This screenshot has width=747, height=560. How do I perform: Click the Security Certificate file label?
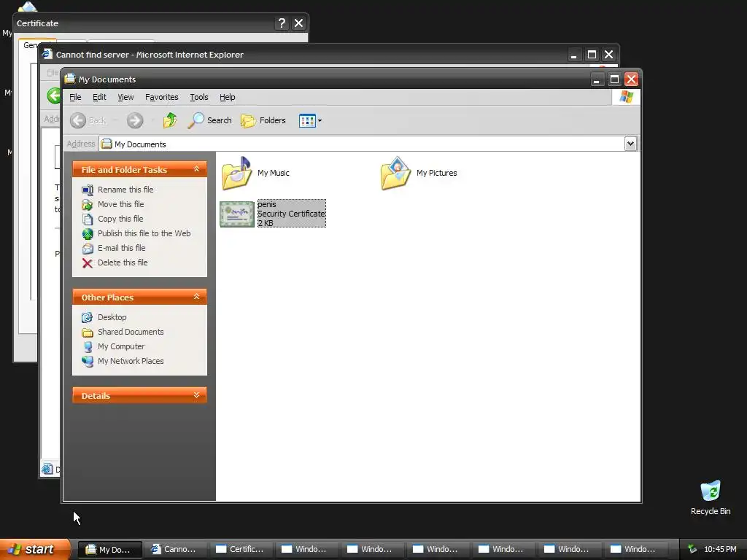(x=292, y=214)
